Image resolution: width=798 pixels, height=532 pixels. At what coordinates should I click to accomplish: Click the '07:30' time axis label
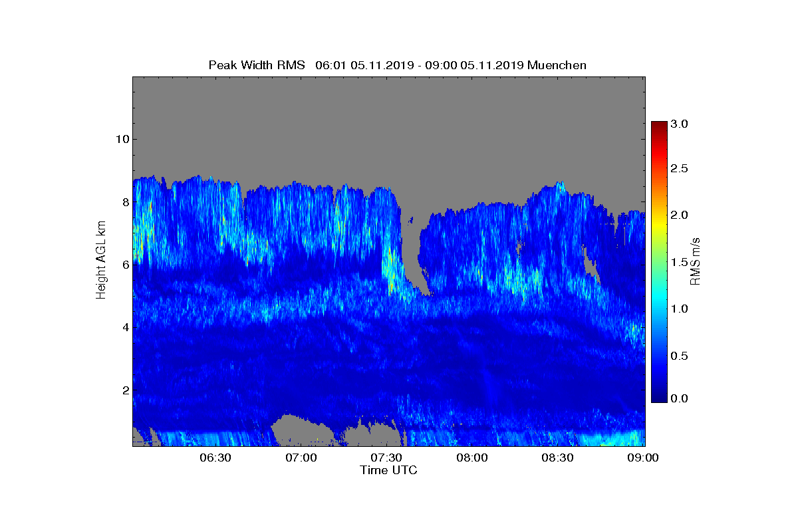(386, 458)
